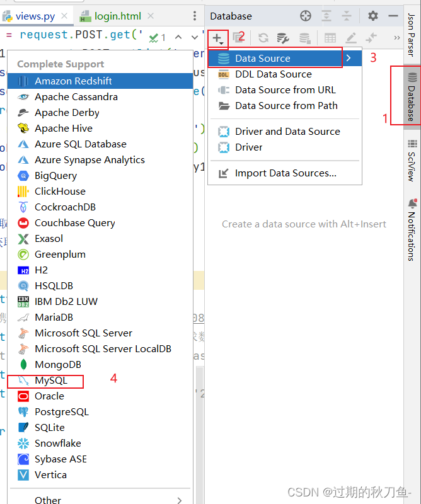Image resolution: width=421 pixels, height=504 pixels.
Task: Select Driver and Data Source item
Action: point(285,132)
